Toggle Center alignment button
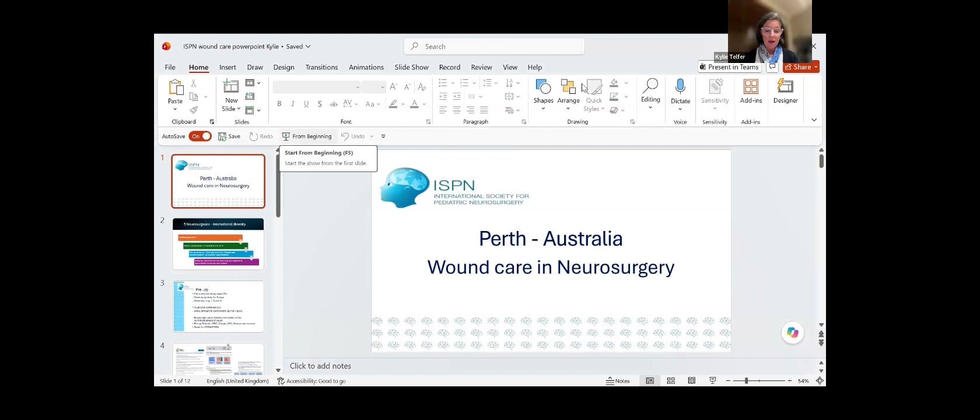980x420 pixels. [x=457, y=110]
